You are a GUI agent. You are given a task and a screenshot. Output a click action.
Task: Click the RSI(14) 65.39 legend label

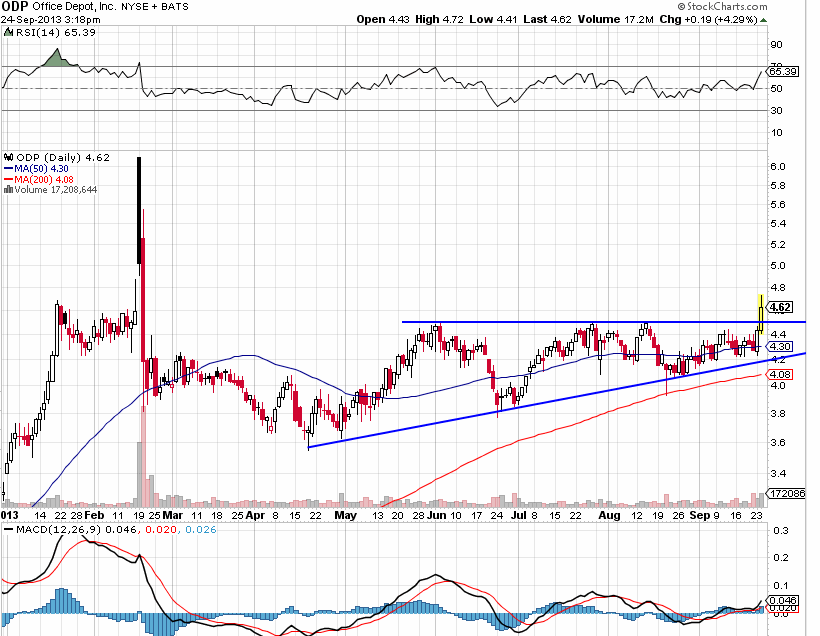pyautogui.click(x=55, y=32)
